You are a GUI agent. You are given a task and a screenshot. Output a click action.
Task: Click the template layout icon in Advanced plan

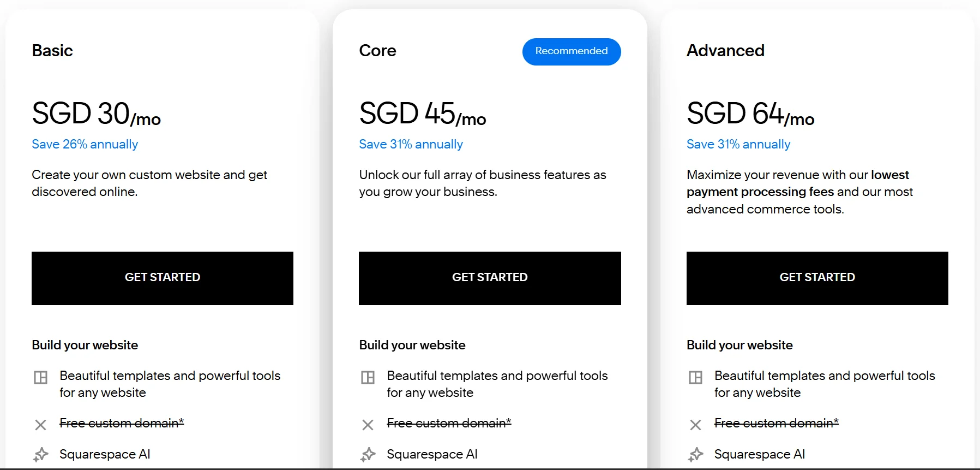pyautogui.click(x=695, y=377)
